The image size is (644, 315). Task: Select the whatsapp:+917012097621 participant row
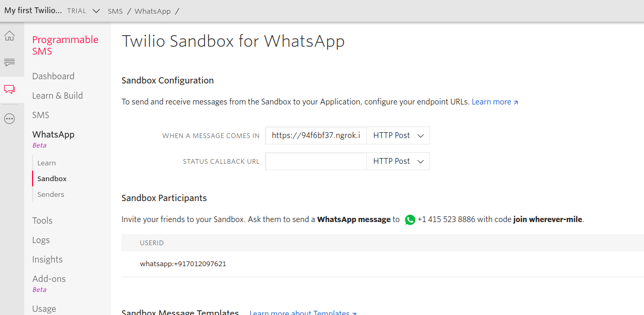[183, 264]
